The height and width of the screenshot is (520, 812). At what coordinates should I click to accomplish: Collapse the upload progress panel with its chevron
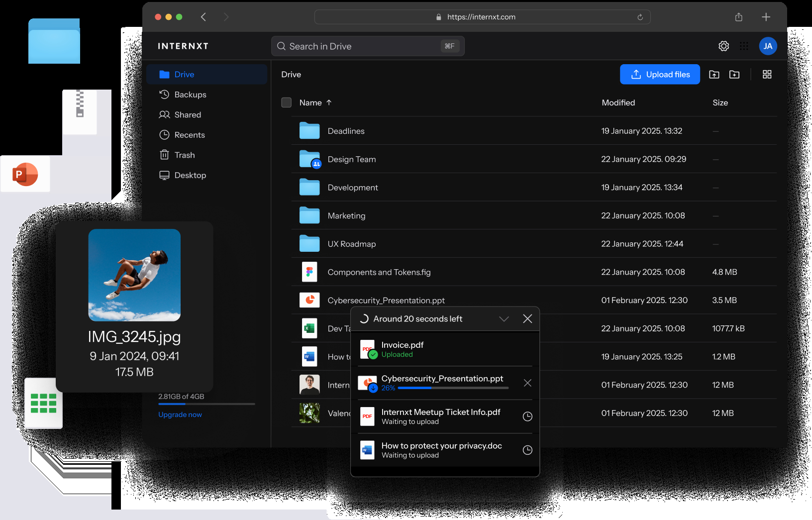pos(505,318)
